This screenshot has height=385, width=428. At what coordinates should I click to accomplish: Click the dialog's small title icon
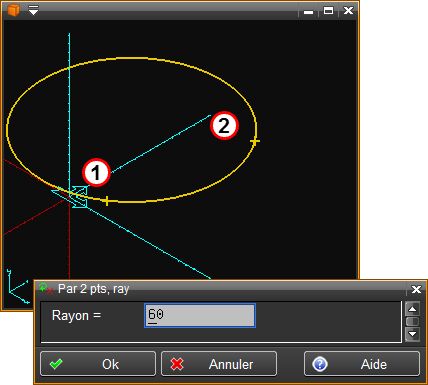(45, 288)
